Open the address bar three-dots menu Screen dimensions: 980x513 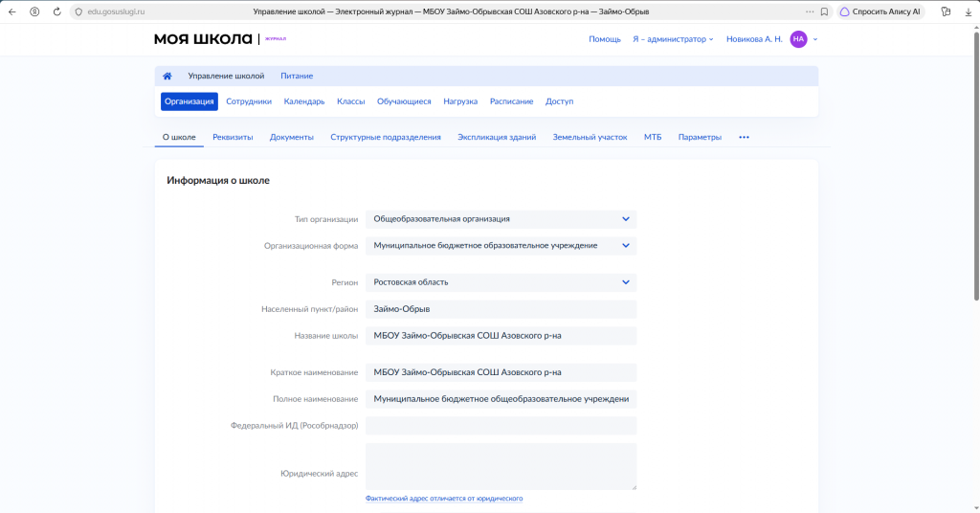(810, 11)
